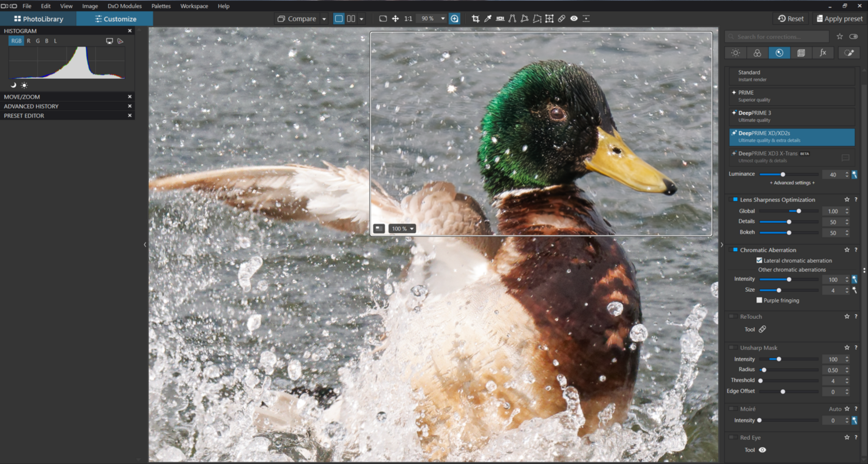
Task: Toggle active corrections only switch
Action: point(854,36)
